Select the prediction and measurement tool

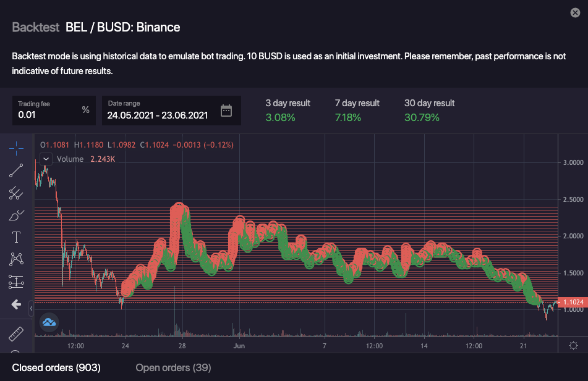(16, 282)
